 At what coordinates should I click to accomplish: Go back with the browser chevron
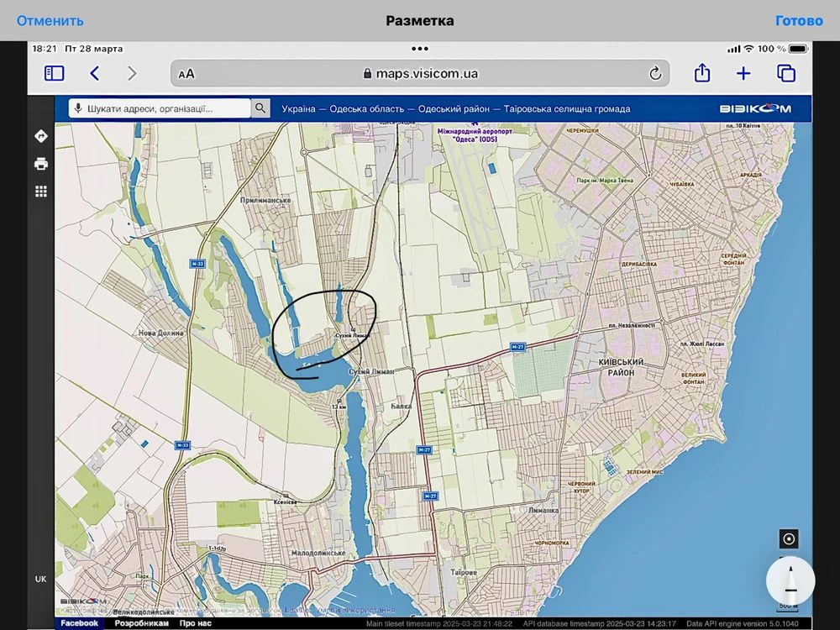coord(95,73)
